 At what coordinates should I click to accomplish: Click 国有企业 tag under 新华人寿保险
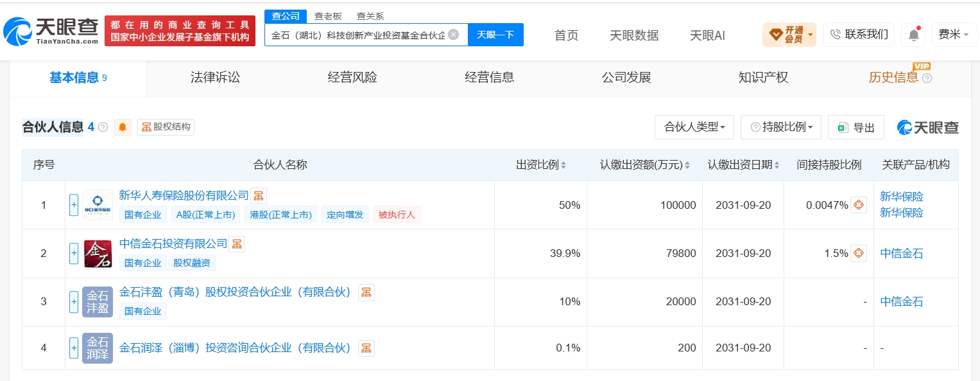click(x=143, y=215)
